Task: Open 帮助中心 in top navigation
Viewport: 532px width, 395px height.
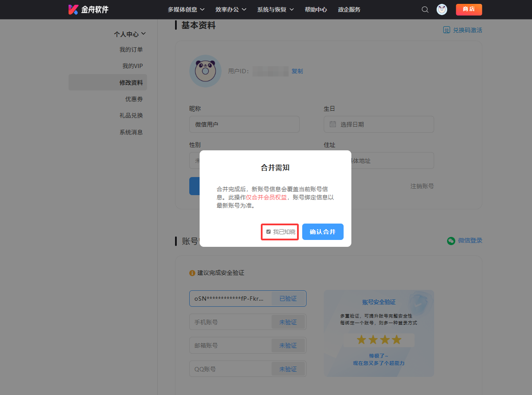Action: point(316,9)
